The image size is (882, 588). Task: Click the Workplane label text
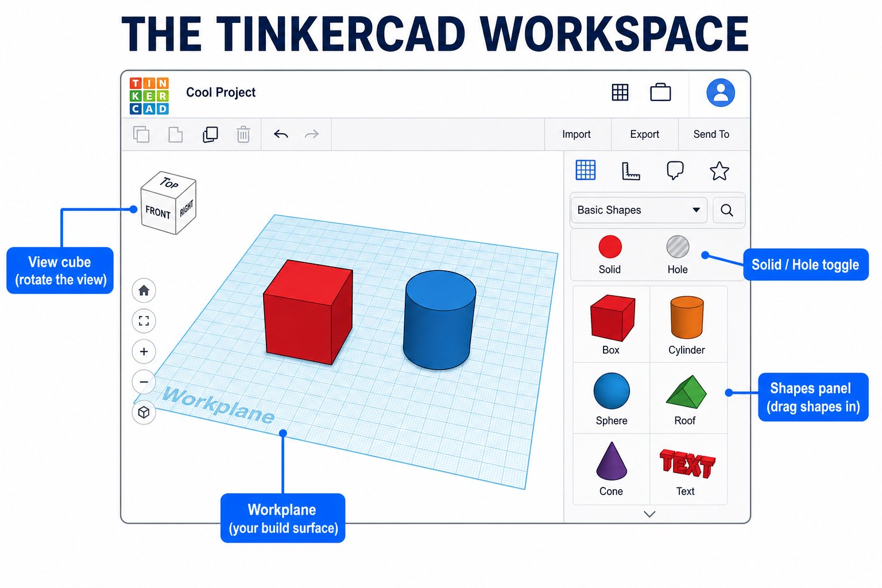pyautogui.click(x=218, y=405)
